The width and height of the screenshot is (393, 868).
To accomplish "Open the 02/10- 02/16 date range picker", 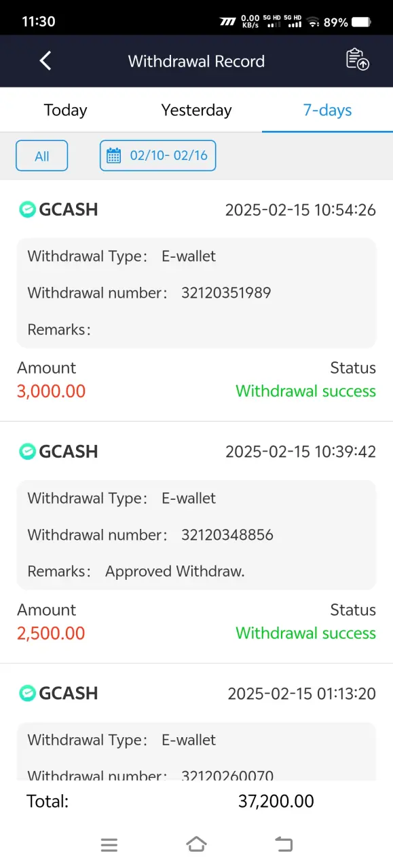I will click(x=157, y=156).
